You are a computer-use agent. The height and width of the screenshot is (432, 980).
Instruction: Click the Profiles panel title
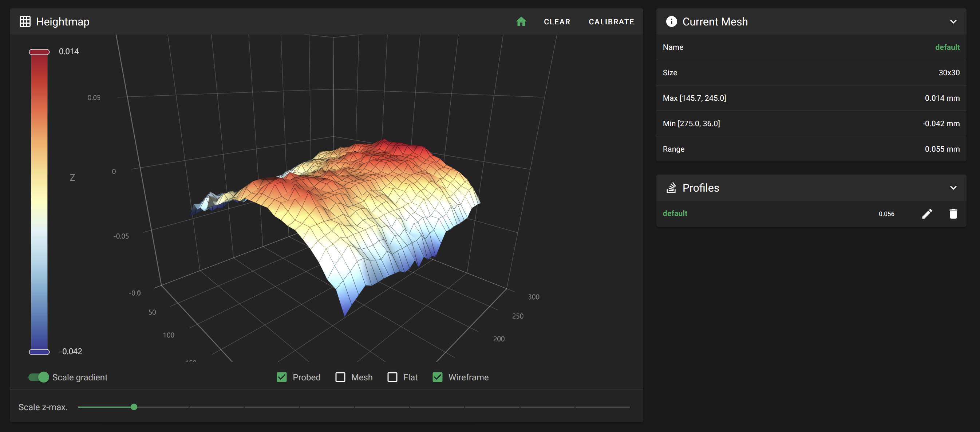click(700, 188)
